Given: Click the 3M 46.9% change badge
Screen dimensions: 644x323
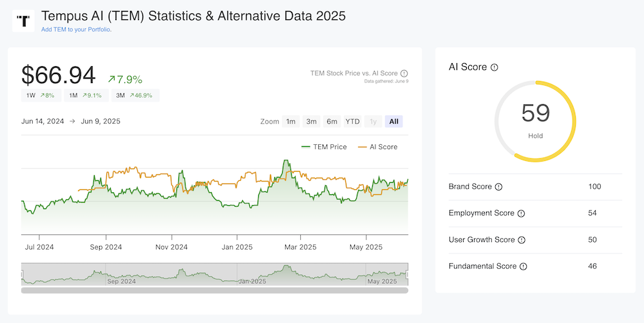Looking at the screenshot, I should tap(135, 95).
